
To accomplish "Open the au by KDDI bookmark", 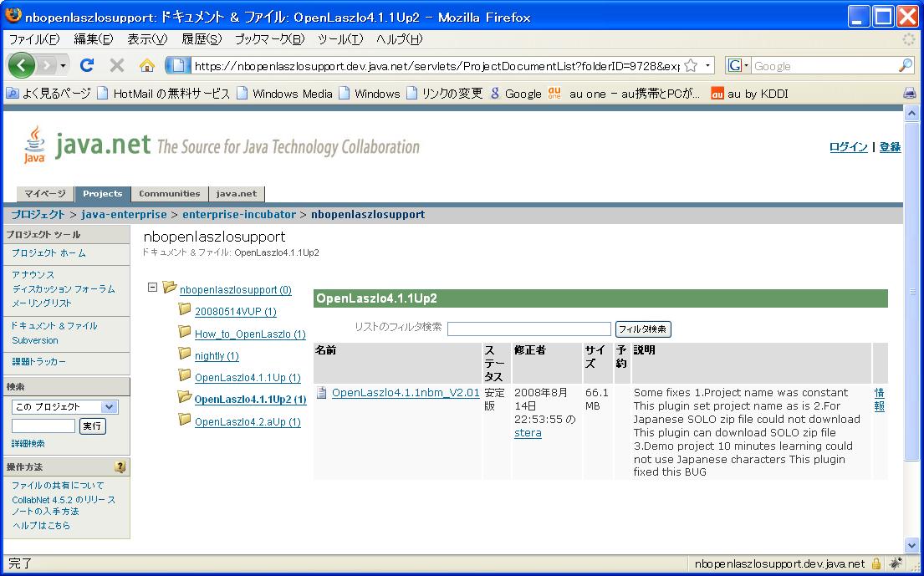I will (x=749, y=94).
